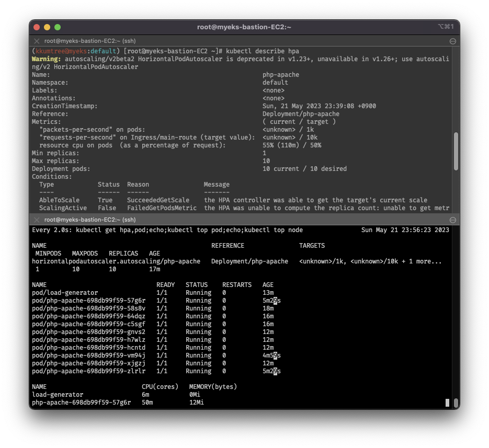The image size is (489, 448).
Task: Select top pane title root@myeks-bastion-EC2:~ (ssh)
Action: [x=90, y=41]
